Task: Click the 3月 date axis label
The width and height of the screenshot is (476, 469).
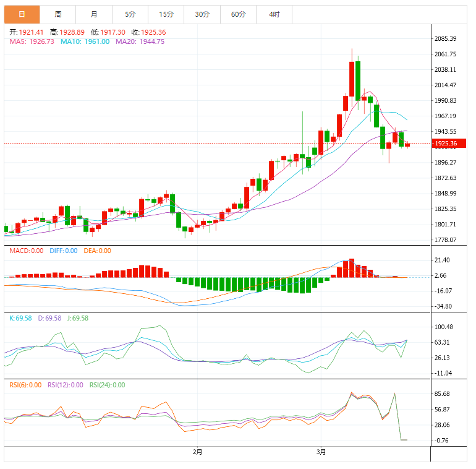Action: click(x=321, y=452)
